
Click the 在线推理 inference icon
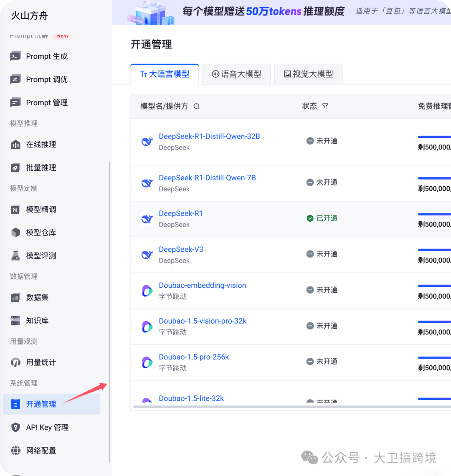coord(15,144)
